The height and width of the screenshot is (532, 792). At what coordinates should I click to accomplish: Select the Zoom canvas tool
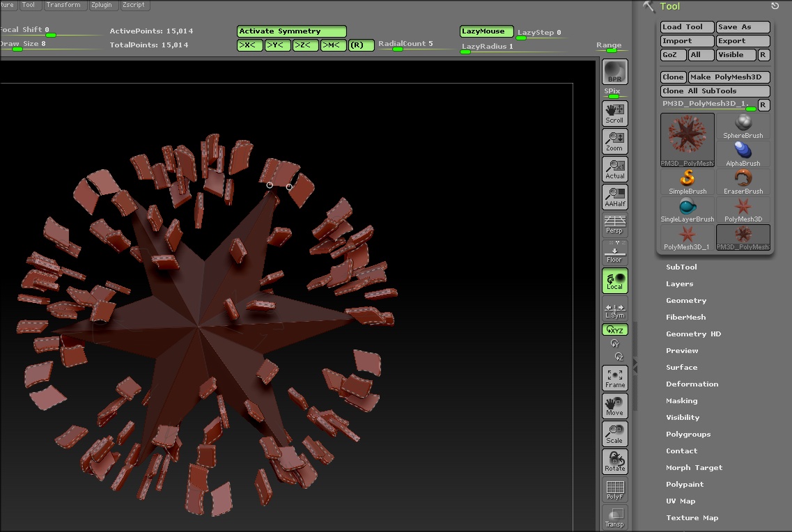(614, 141)
